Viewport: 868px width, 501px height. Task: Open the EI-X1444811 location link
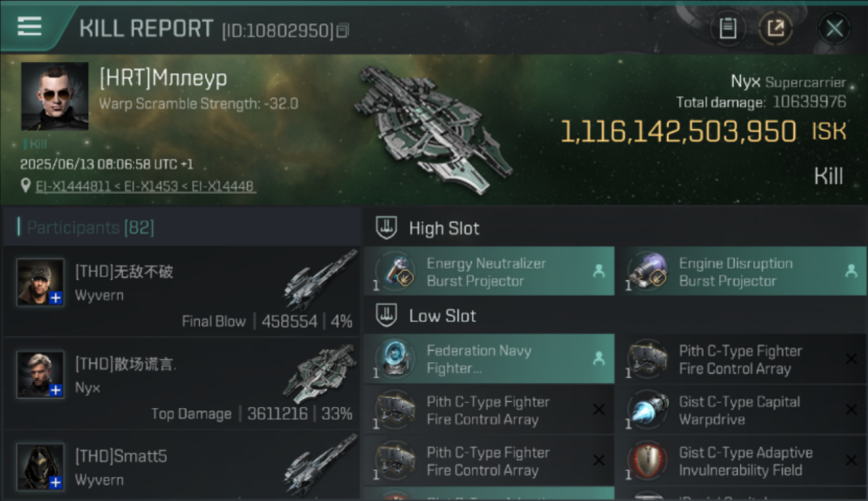coord(73,186)
